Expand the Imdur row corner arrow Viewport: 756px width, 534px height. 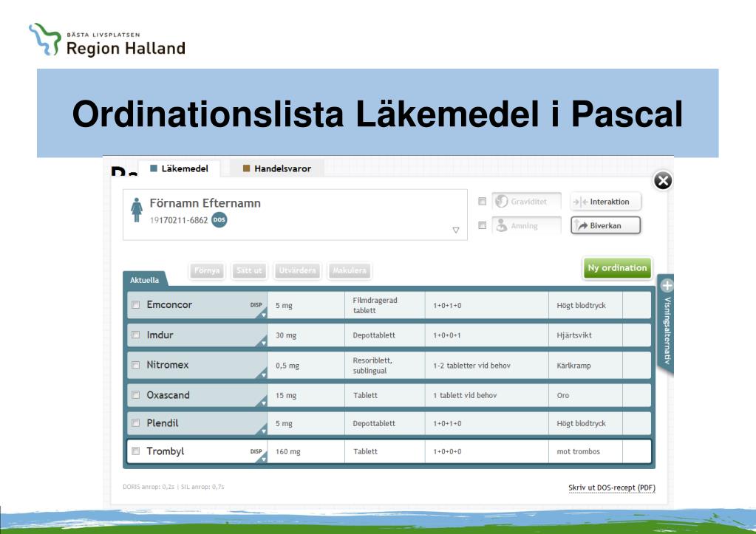(263, 343)
